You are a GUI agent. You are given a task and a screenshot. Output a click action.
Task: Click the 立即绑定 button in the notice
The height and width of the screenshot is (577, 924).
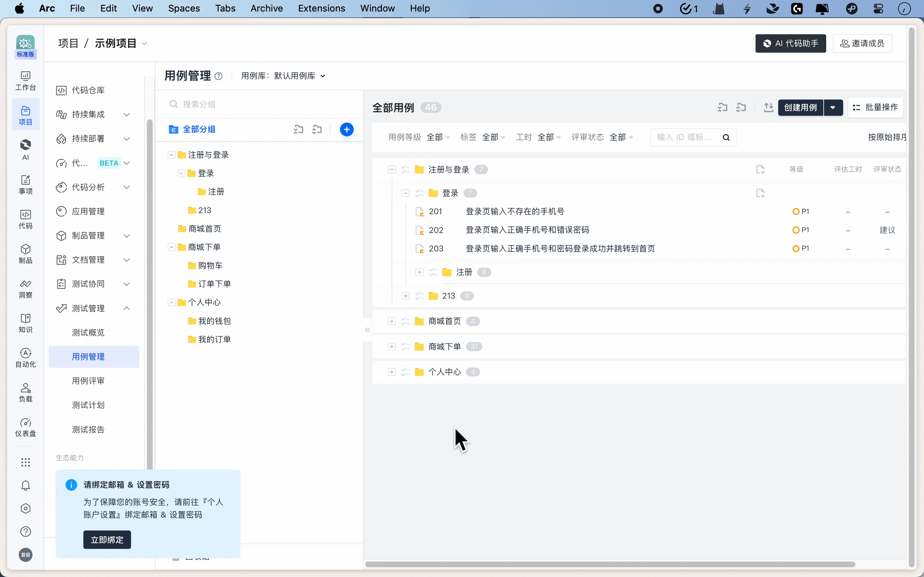[106, 539]
